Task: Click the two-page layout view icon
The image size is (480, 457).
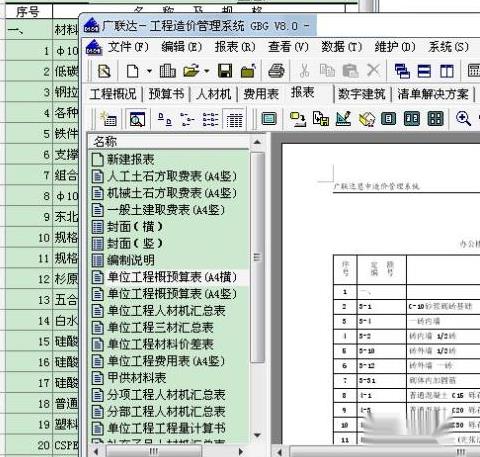Action: pos(412,119)
